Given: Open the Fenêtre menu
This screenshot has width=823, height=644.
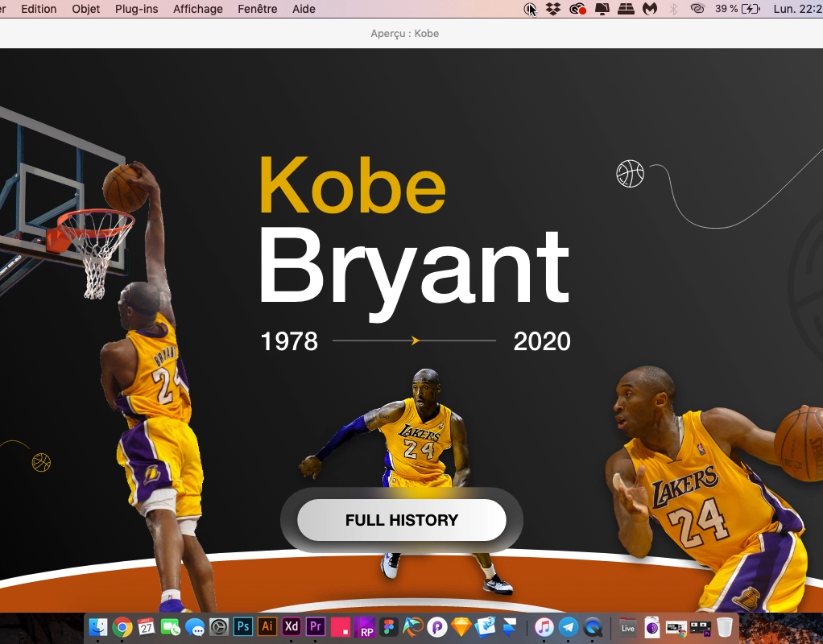Looking at the screenshot, I should (257, 9).
